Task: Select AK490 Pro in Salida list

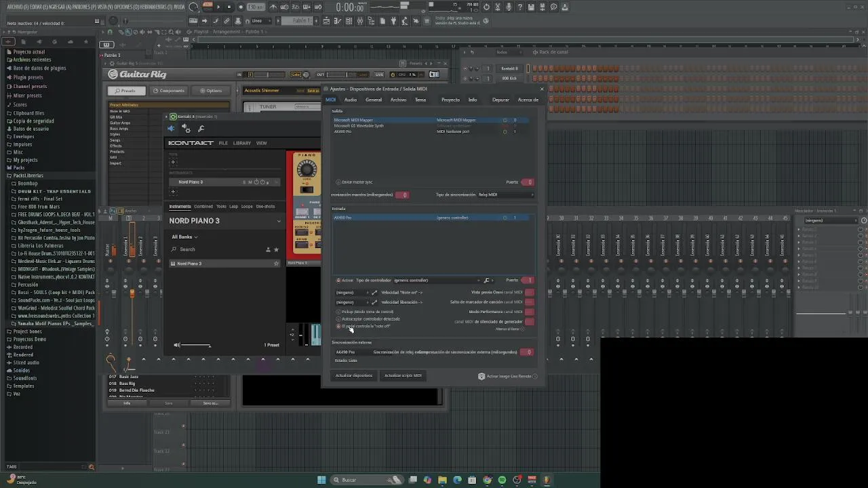Action: coord(432,131)
